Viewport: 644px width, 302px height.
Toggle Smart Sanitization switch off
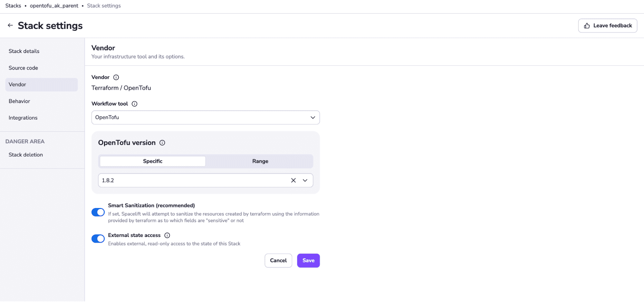pos(98,212)
